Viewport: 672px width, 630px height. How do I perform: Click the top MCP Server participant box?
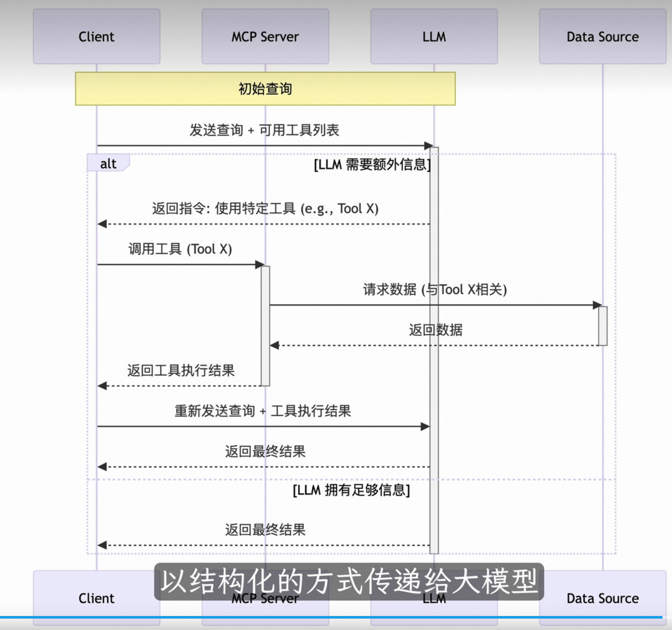[265, 36]
